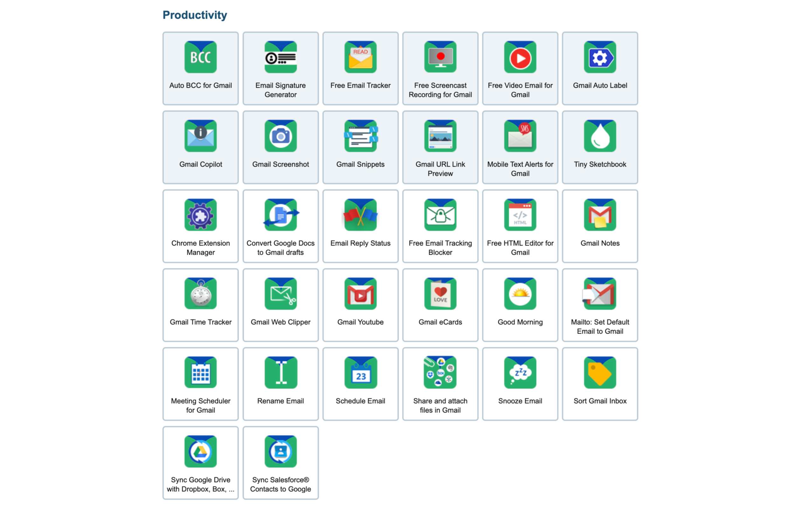Click the Productivity section heading
The width and height of the screenshot is (812, 515).
(195, 15)
